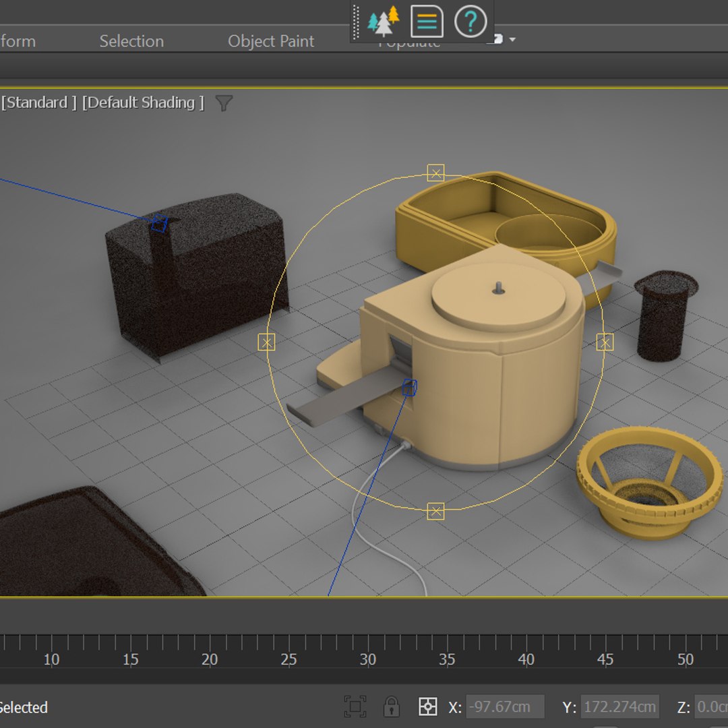Viewport: 728px width, 728px height.
Task: Select the bottom handle of light cone
Action: coord(435,512)
